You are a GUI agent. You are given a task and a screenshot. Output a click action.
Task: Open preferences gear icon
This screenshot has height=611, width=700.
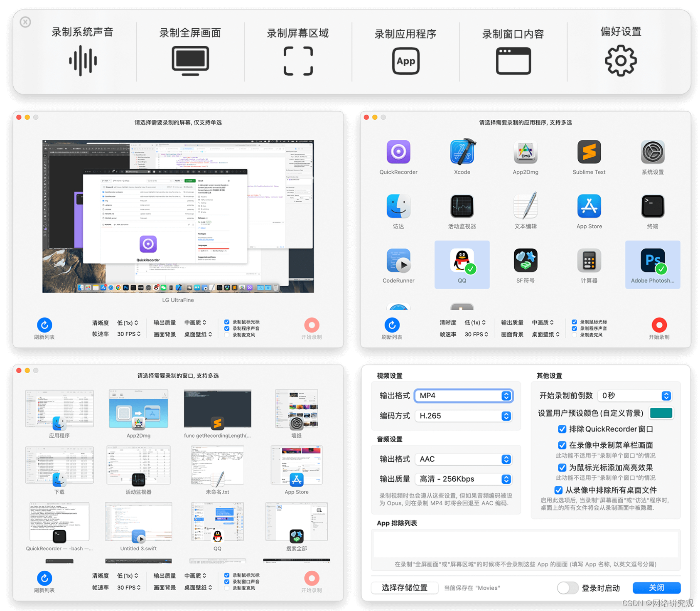coord(621,61)
